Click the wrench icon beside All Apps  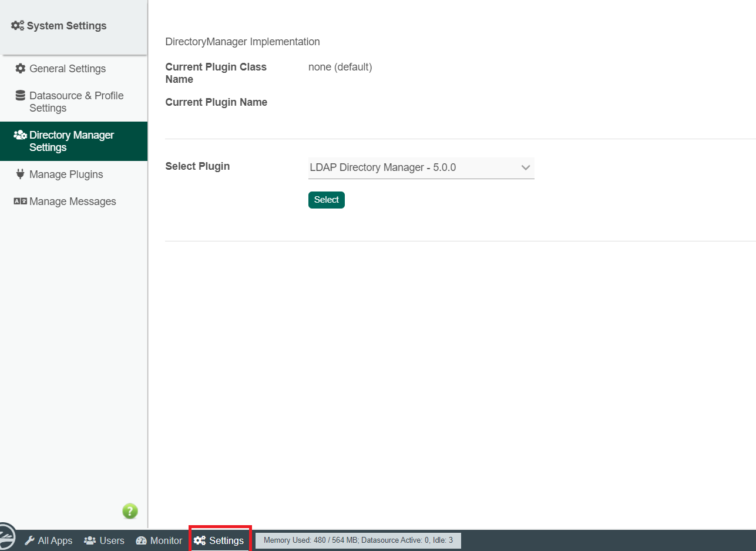coord(30,540)
